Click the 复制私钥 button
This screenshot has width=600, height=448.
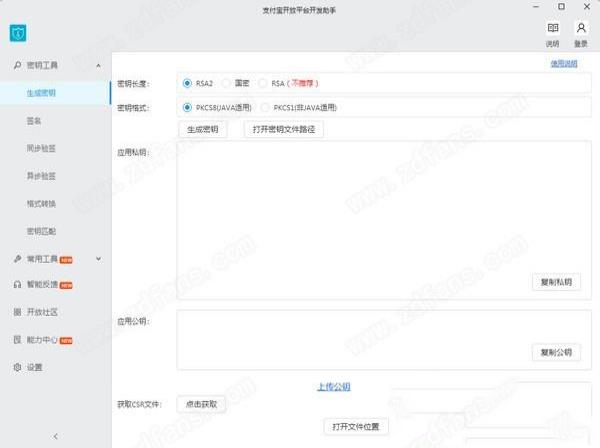pyautogui.click(x=556, y=282)
